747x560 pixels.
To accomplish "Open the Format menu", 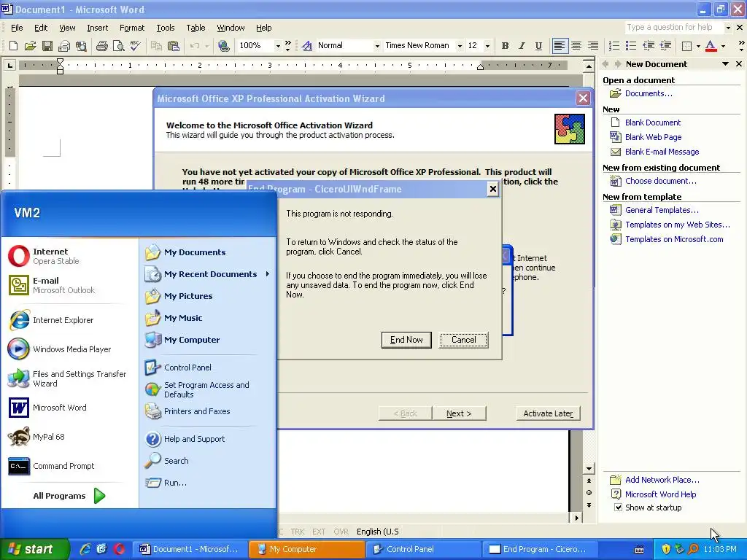I will point(132,28).
